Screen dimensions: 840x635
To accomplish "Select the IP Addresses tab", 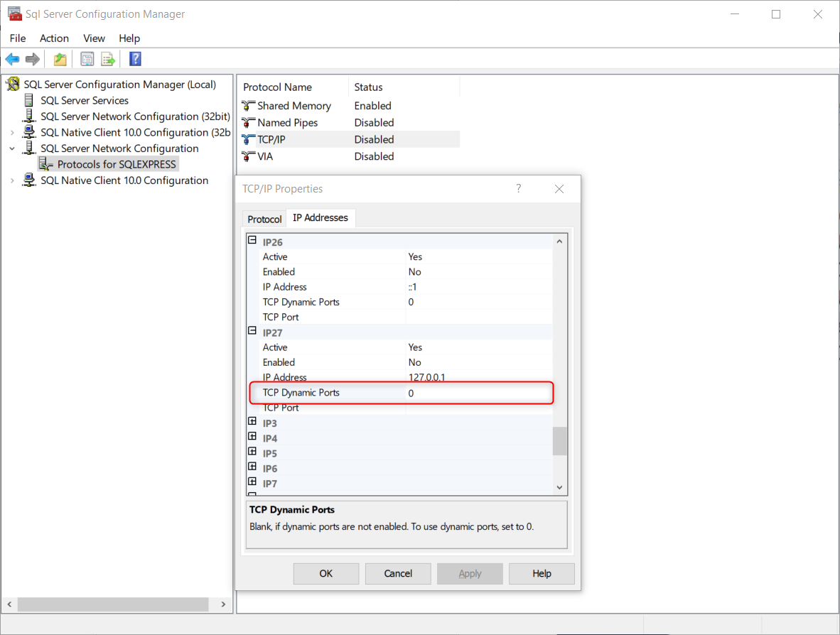I will (x=321, y=217).
